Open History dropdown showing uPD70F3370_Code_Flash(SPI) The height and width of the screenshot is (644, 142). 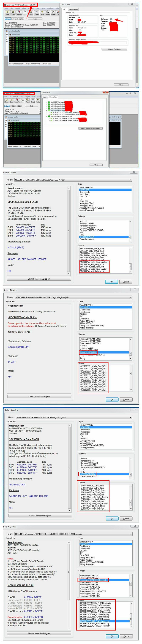pos(130,298)
